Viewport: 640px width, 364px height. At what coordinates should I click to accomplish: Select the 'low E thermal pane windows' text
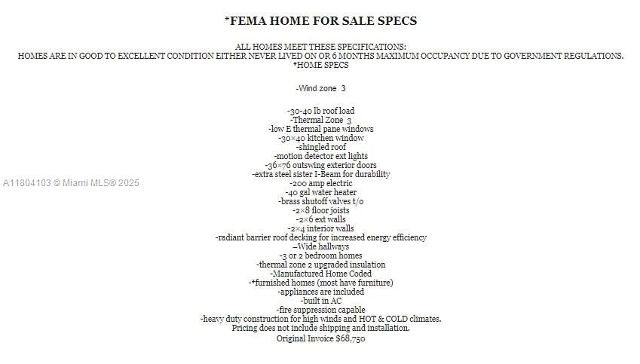click(x=320, y=129)
